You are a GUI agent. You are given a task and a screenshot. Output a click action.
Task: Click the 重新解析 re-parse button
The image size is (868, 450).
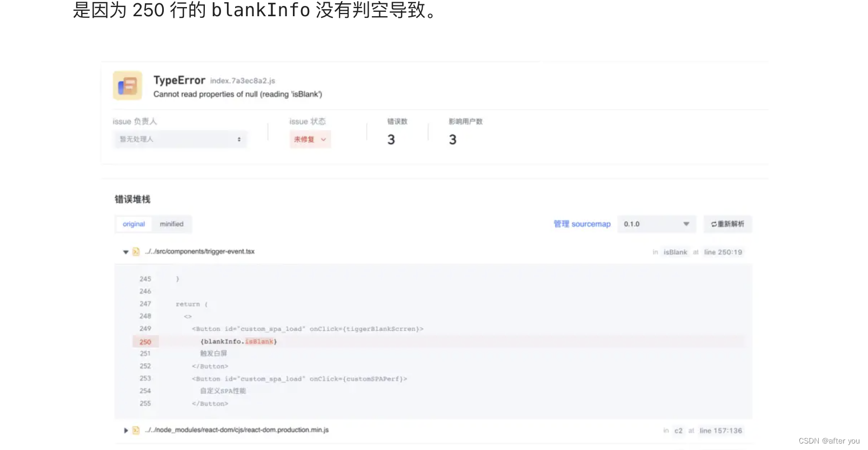727,224
